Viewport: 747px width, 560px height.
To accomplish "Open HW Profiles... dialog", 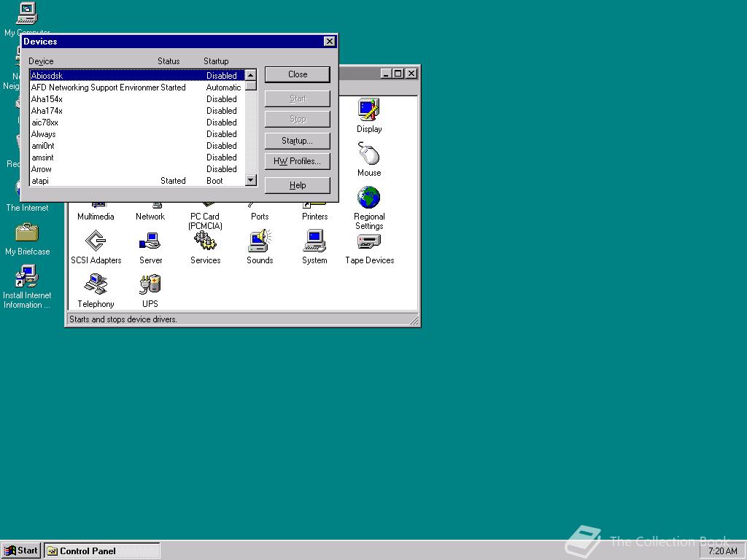I will point(298,161).
